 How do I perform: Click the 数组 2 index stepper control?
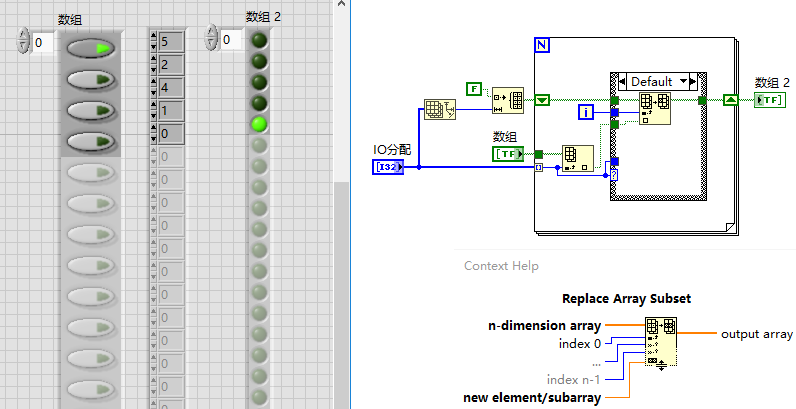211,39
